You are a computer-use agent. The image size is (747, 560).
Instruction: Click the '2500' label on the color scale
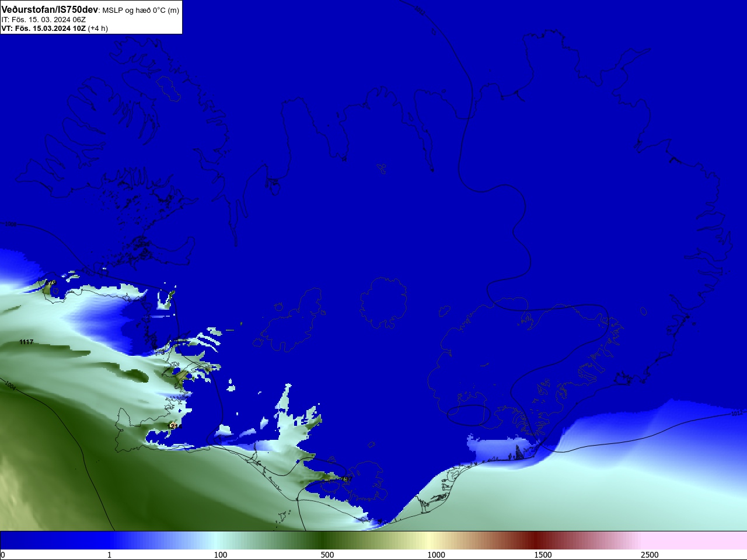click(650, 555)
